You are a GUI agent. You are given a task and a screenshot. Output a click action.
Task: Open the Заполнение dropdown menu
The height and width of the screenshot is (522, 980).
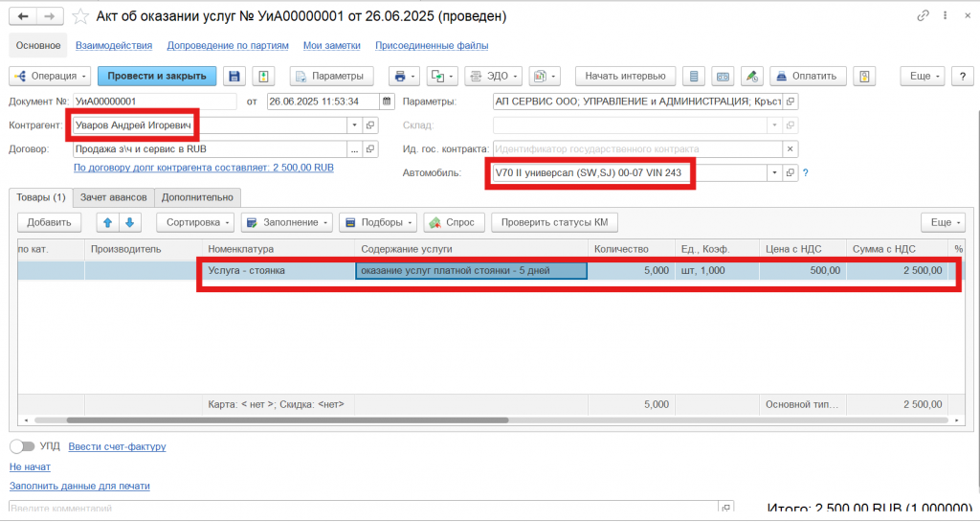pos(286,222)
